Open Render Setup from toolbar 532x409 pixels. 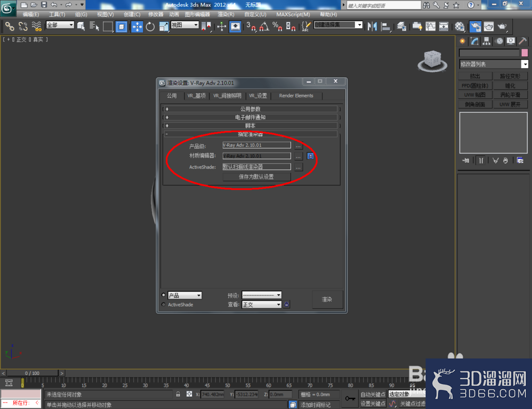tap(475, 26)
